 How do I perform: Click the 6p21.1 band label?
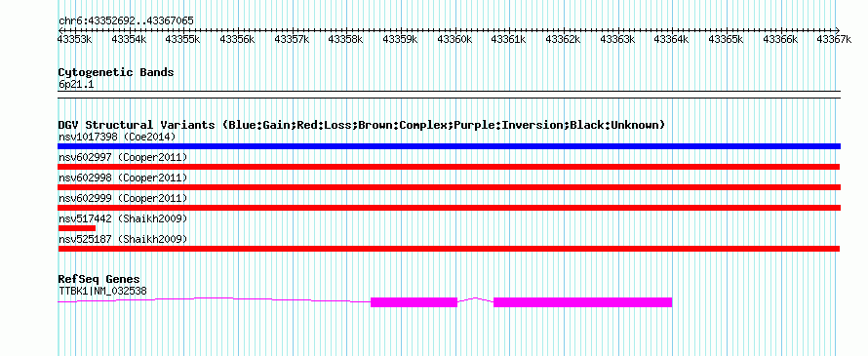click(x=76, y=85)
